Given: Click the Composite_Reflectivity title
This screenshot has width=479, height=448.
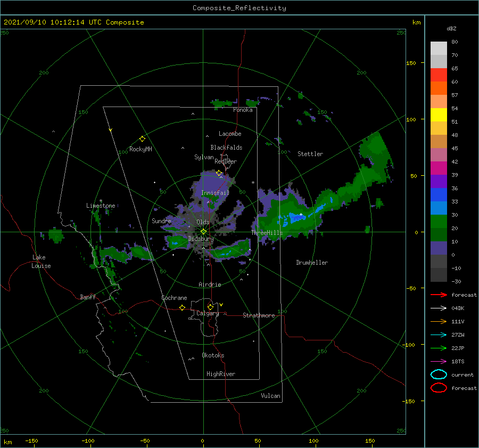Looking at the screenshot, I should point(239,8).
